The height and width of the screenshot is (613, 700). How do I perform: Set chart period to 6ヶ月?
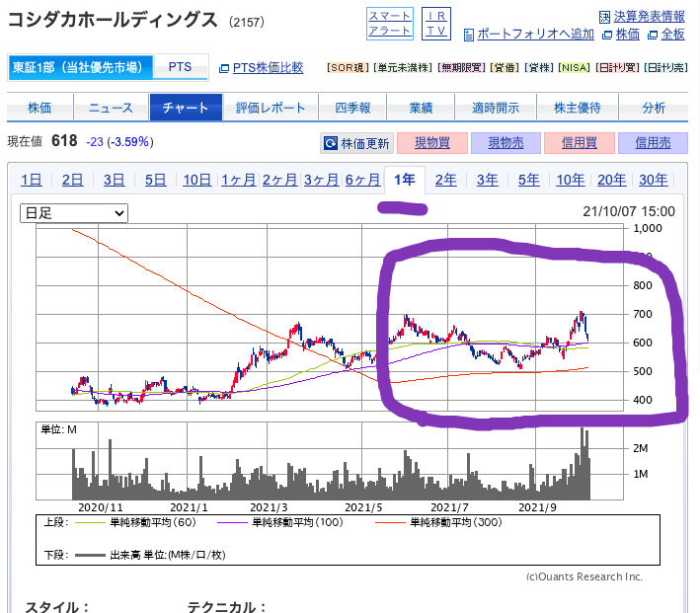[363, 180]
